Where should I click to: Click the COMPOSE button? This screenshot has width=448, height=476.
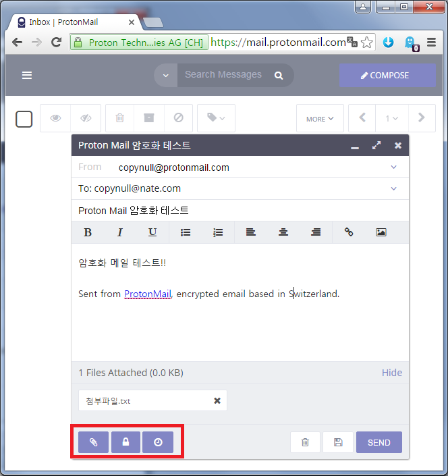[x=387, y=76]
